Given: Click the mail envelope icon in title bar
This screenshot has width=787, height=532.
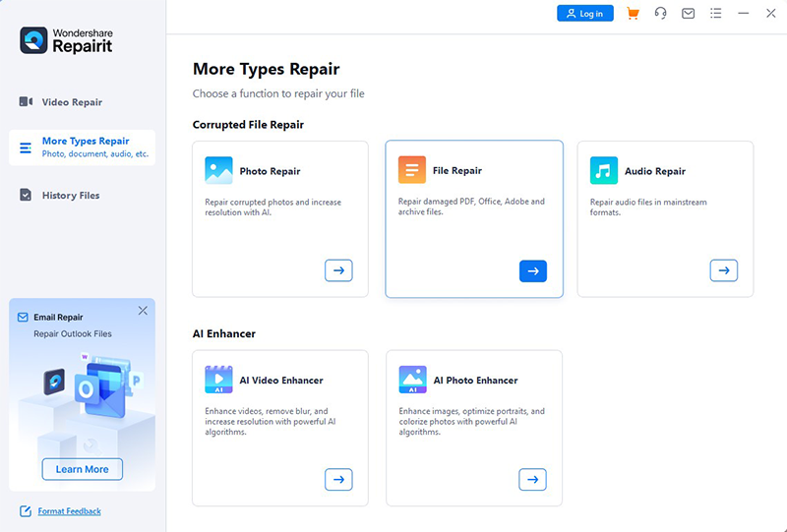Looking at the screenshot, I should [x=689, y=14].
